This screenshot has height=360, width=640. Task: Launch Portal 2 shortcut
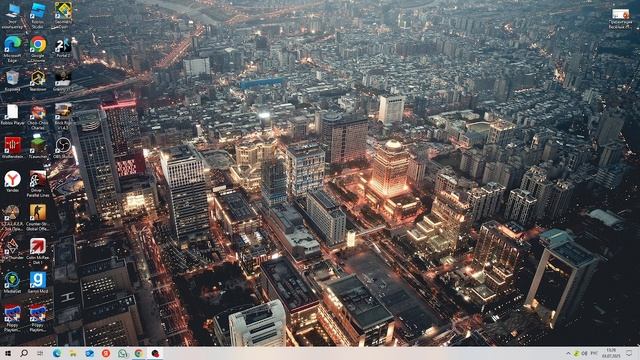click(63, 48)
